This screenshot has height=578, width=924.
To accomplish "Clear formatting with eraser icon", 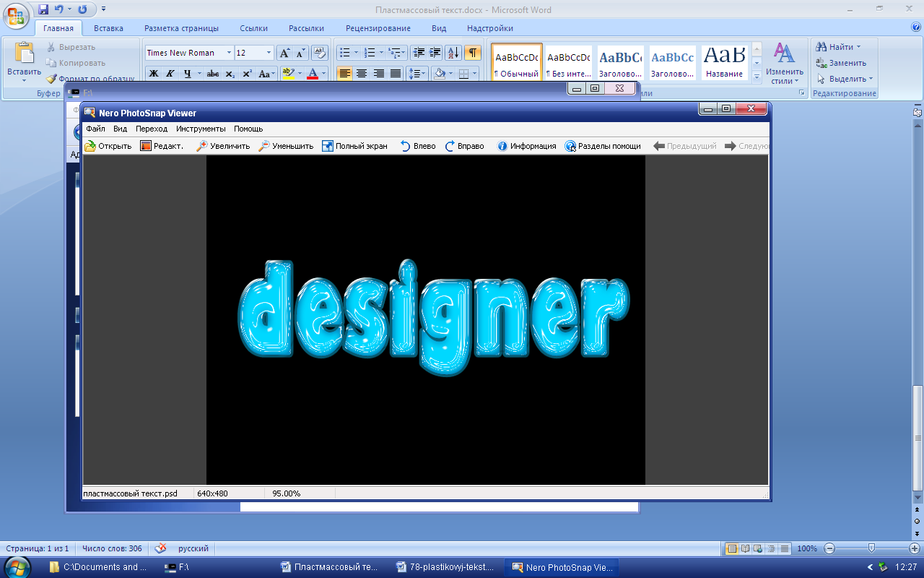I will tap(319, 53).
